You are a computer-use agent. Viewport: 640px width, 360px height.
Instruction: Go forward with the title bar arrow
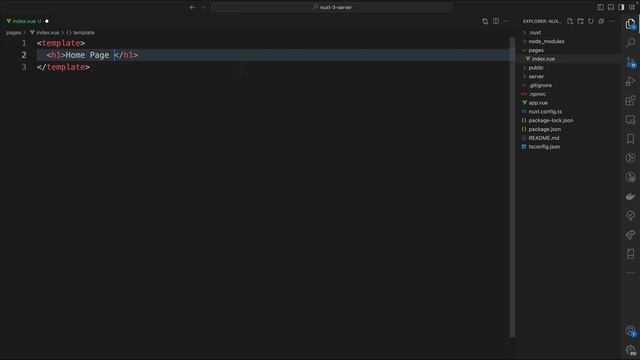[204, 7]
